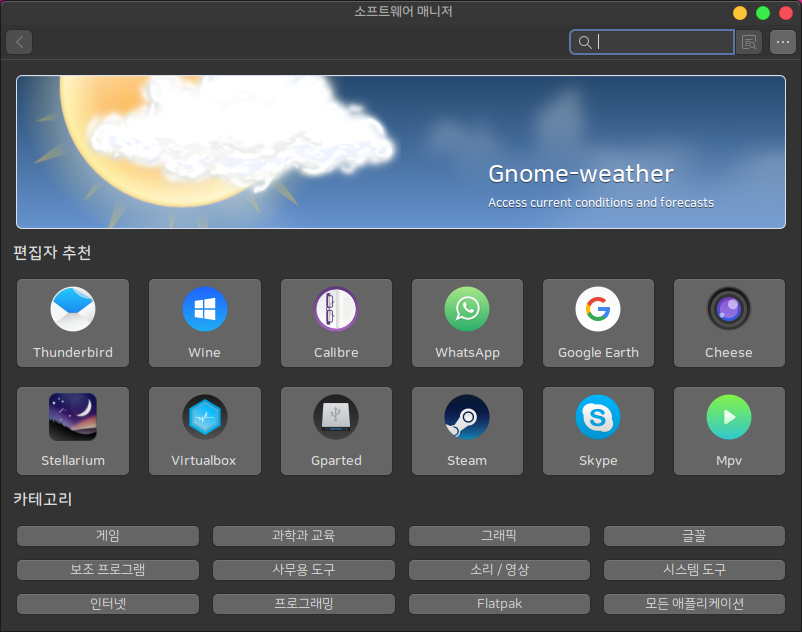Select the Skype app icon

(598, 417)
